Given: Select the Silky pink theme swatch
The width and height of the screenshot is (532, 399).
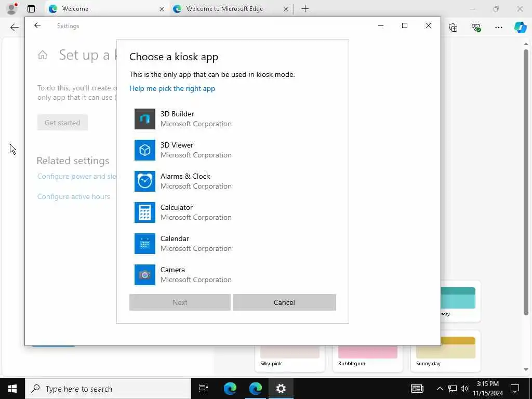Looking at the screenshot, I should (x=290, y=358).
